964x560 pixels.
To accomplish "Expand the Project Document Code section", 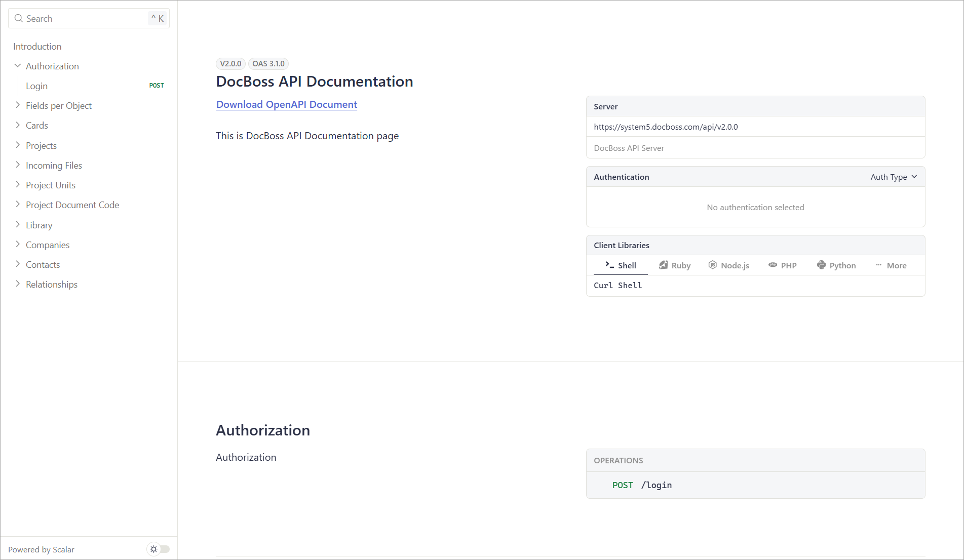I will pyautogui.click(x=18, y=205).
